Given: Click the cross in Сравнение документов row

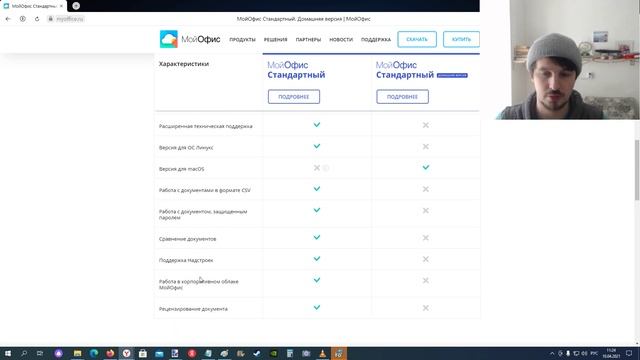Looking at the screenshot, I should point(426,238).
